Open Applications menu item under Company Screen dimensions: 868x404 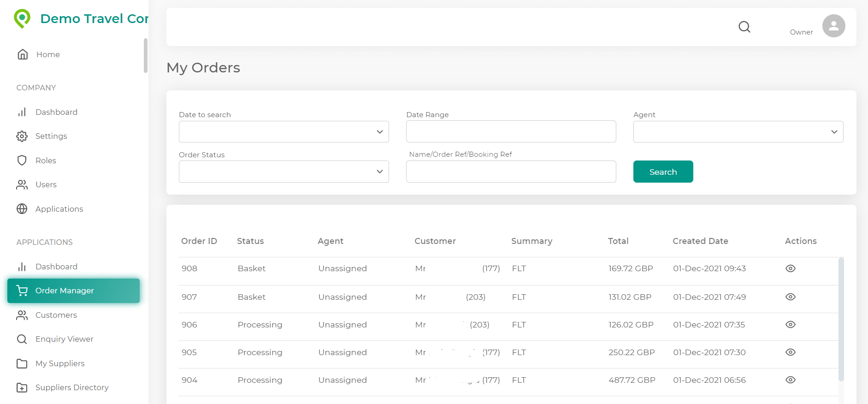(59, 209)
